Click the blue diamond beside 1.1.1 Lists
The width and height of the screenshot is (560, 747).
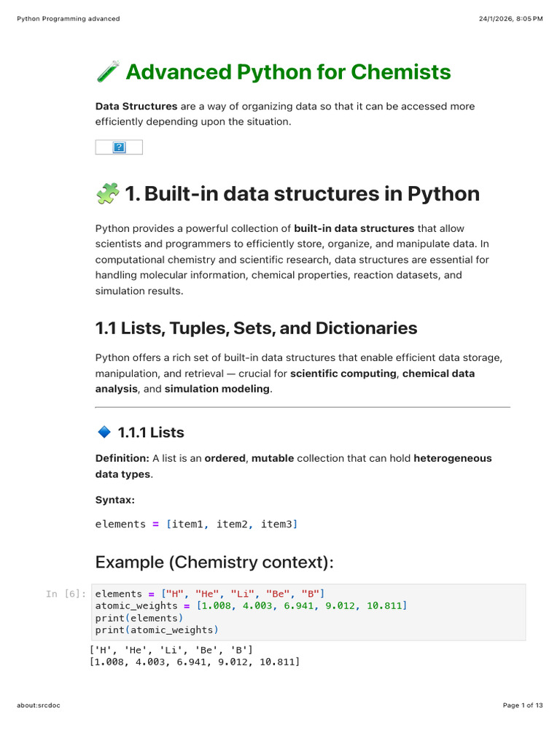(x=104, y=432)
